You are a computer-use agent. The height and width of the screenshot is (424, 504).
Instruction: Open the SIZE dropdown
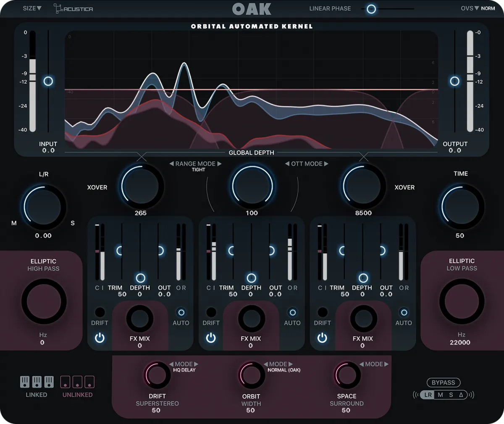click(32, 8)
